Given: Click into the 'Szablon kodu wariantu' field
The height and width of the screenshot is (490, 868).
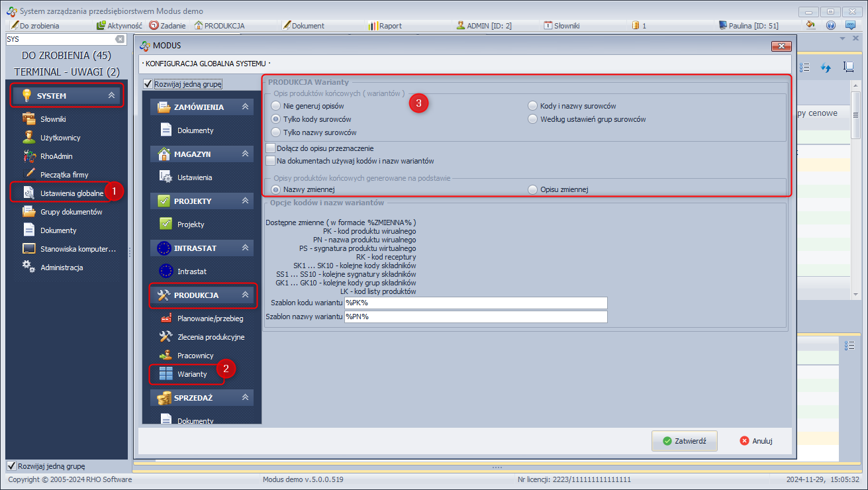Looking at the screenshot, I should [475, 303].
